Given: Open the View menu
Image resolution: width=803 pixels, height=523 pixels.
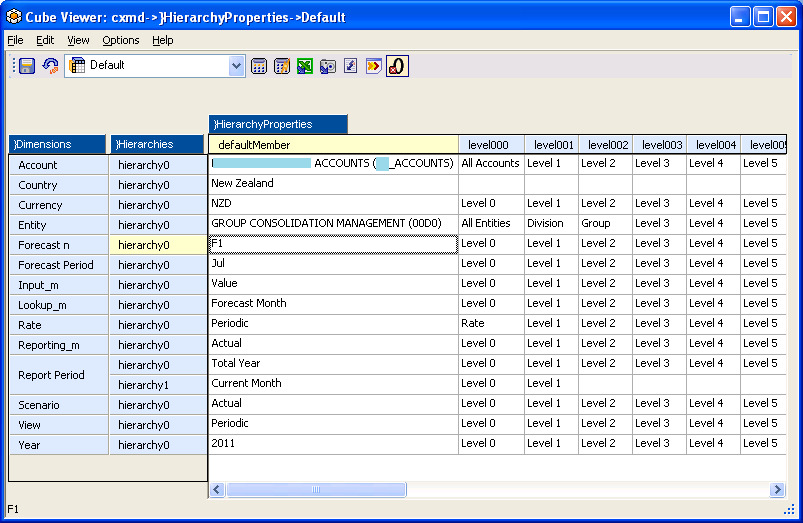Looking at the screenshot, I should 78,40.
